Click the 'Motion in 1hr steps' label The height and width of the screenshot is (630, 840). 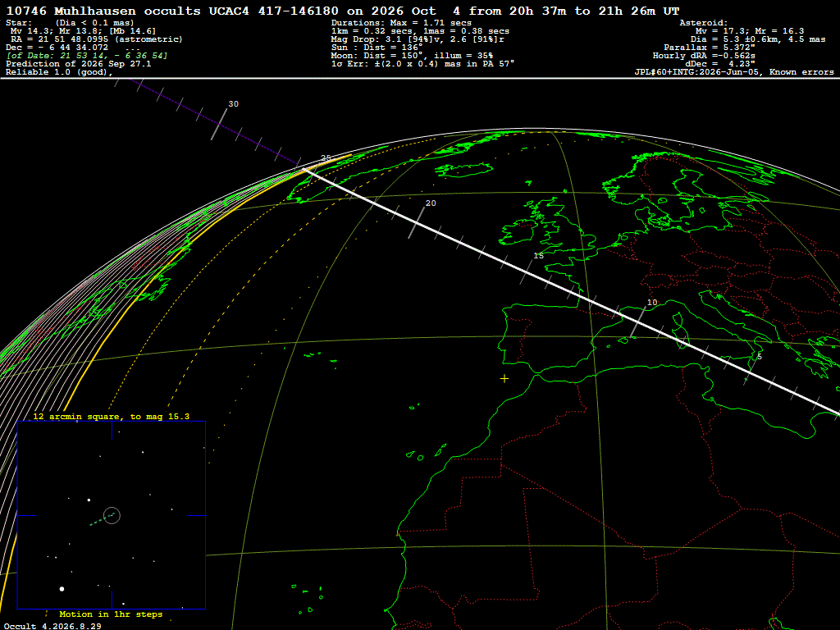pos(111,614)
